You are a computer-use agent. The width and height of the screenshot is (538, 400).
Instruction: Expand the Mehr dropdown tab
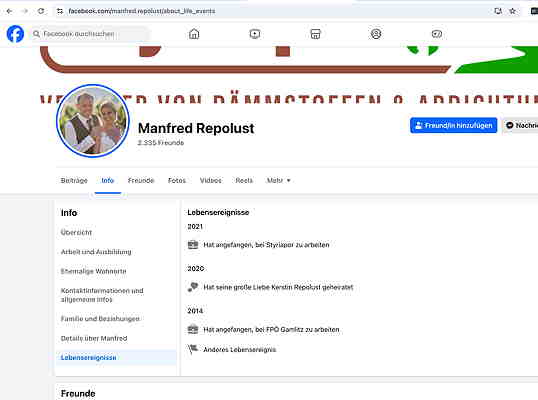[279, 180]
